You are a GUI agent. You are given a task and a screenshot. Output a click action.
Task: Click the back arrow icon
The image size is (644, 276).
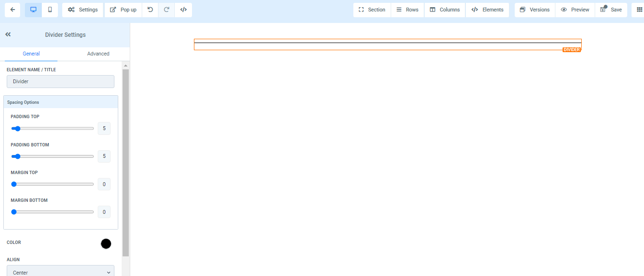[x=12, y=10]
